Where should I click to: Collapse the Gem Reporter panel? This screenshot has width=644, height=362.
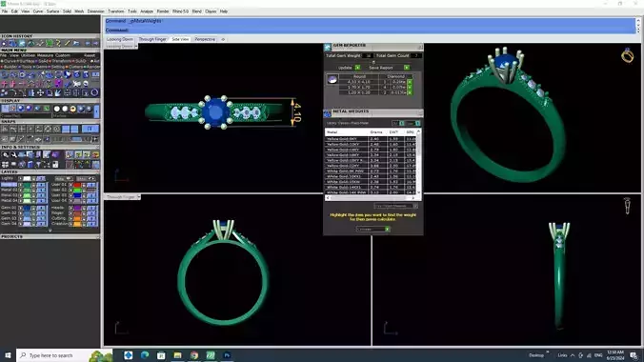pyautogui.click(x=420, y=48)
